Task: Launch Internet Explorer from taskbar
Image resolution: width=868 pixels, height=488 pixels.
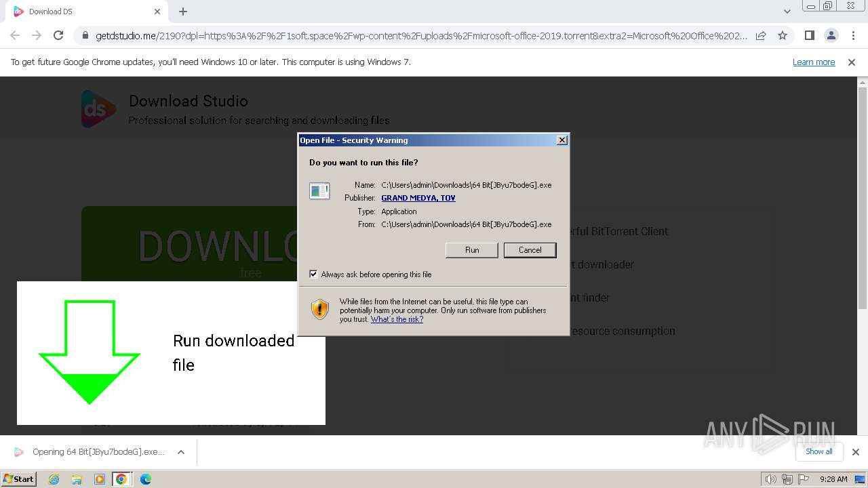Action: pos(54,479)
